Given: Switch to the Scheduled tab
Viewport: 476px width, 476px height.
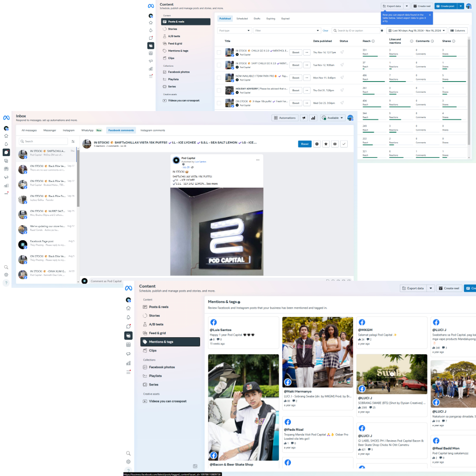Looking at the screenshot, I should [242, 19].
